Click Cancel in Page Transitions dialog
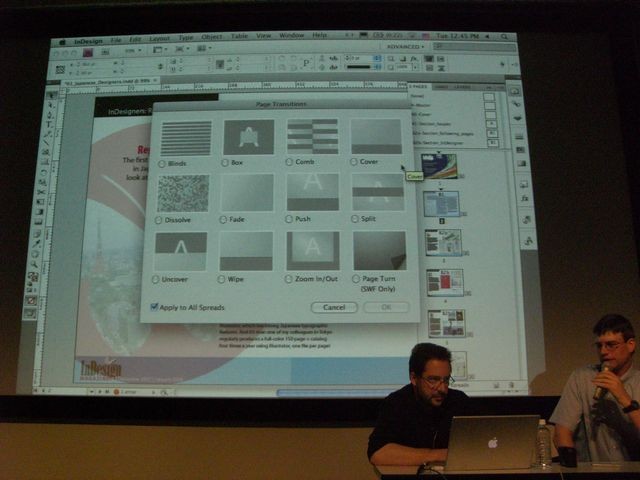Viewport: 640px width, 480px height. 334,307
